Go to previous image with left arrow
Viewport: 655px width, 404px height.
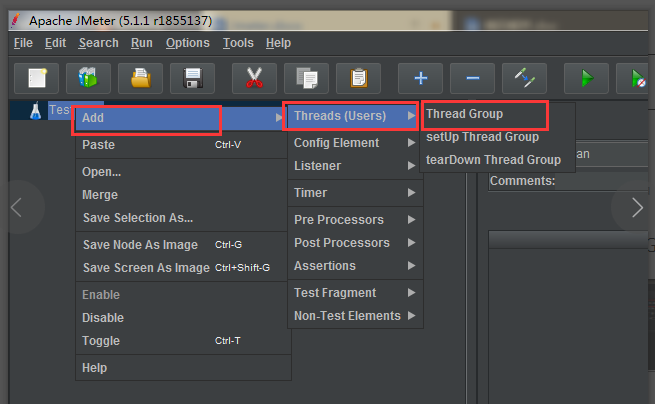coord(17,207)
